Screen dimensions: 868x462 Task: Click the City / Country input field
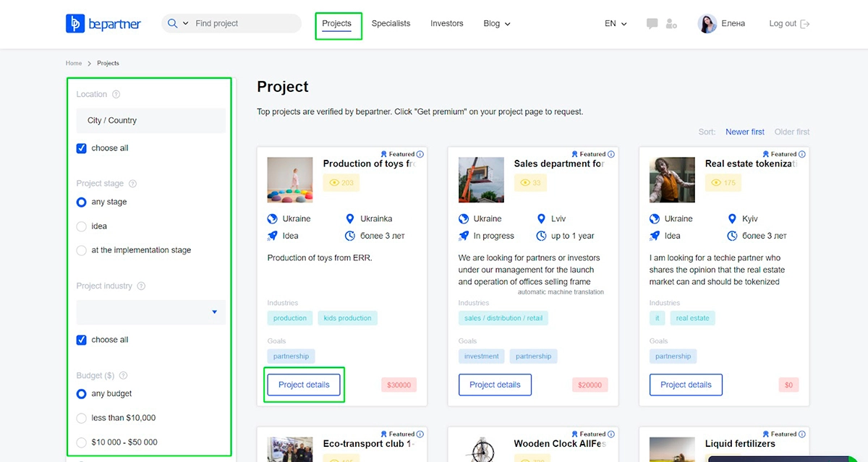[x=150, y=121]
